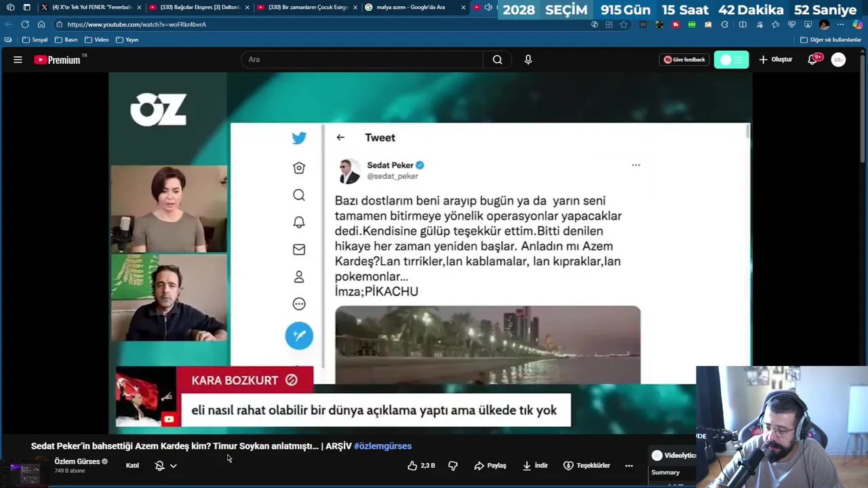Screen dimensions: 868x488
Task: Click Katıl join button
Action: click(x=132, y=466)
